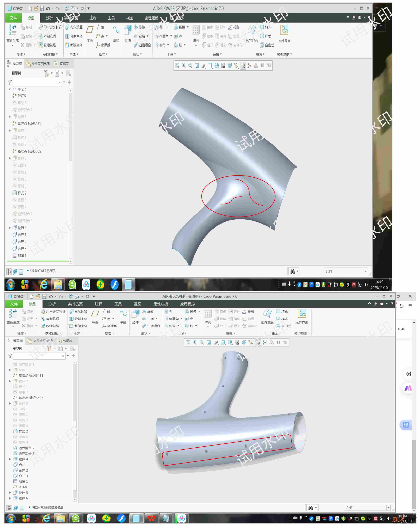Click Revolve (旋转) icon in upper window ribbon

tap(136, 27)
